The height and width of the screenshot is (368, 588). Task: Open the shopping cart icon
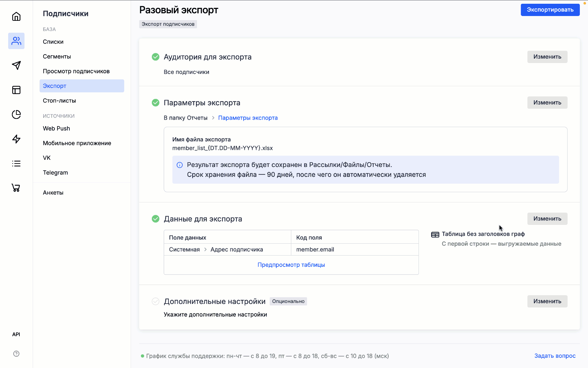pyautogui.click(x=16, y=188)
